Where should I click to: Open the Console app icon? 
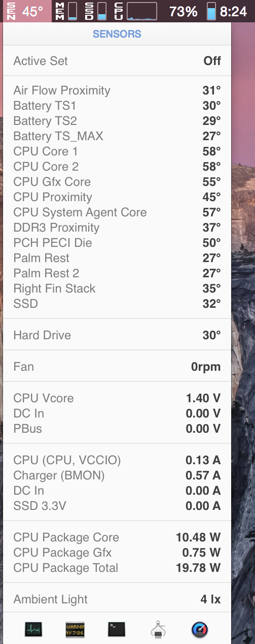coord(75,630)
